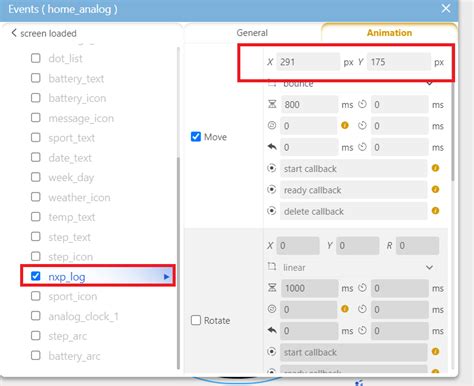Check the step_text checkbox
This screenshot has height=386, width=474.
(x=36, y=237)
